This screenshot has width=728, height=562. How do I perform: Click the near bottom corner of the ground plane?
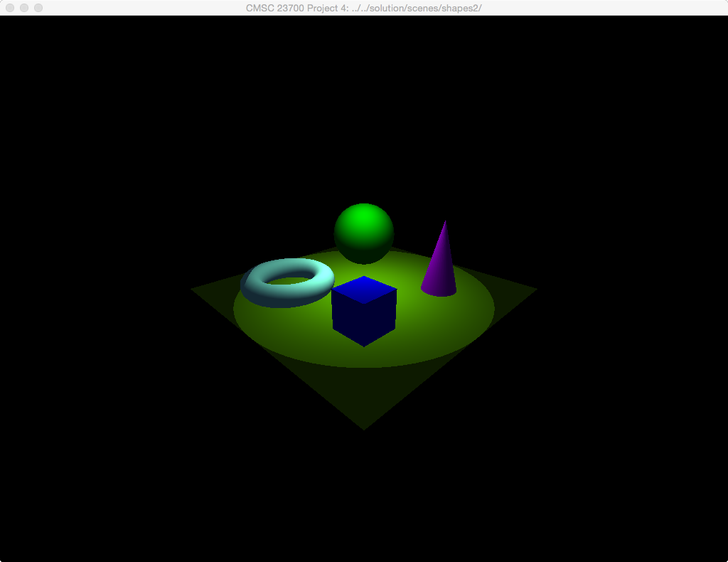[x=364, y=425]
